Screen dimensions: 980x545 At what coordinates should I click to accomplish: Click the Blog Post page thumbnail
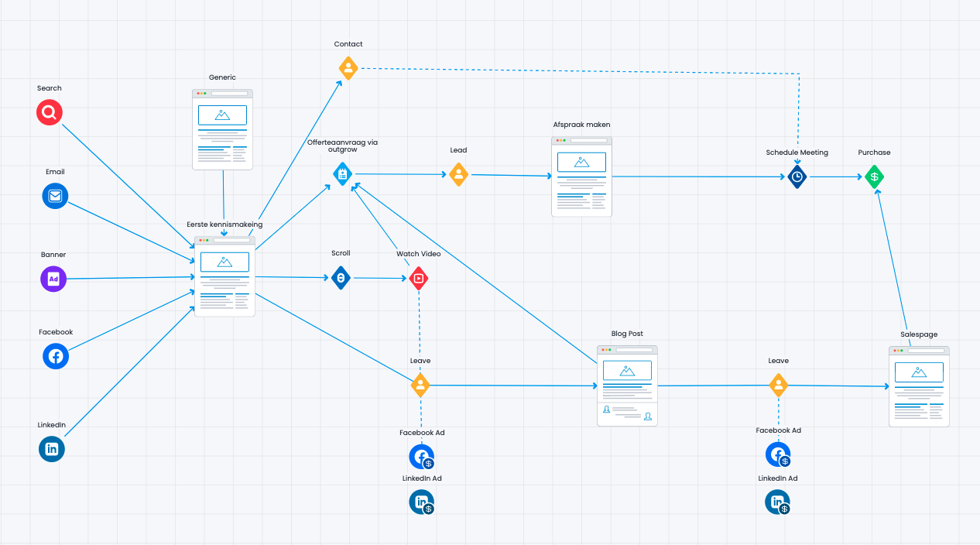tap(627, 386)
